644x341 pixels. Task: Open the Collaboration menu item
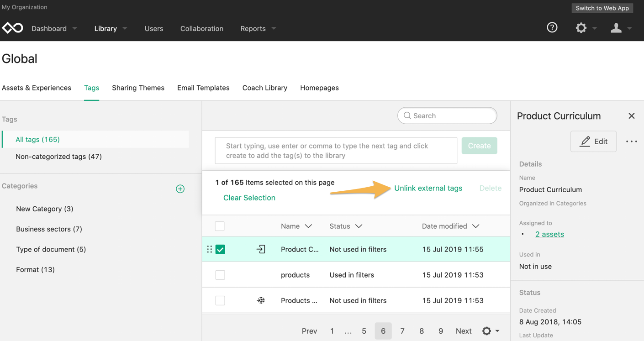202,28
